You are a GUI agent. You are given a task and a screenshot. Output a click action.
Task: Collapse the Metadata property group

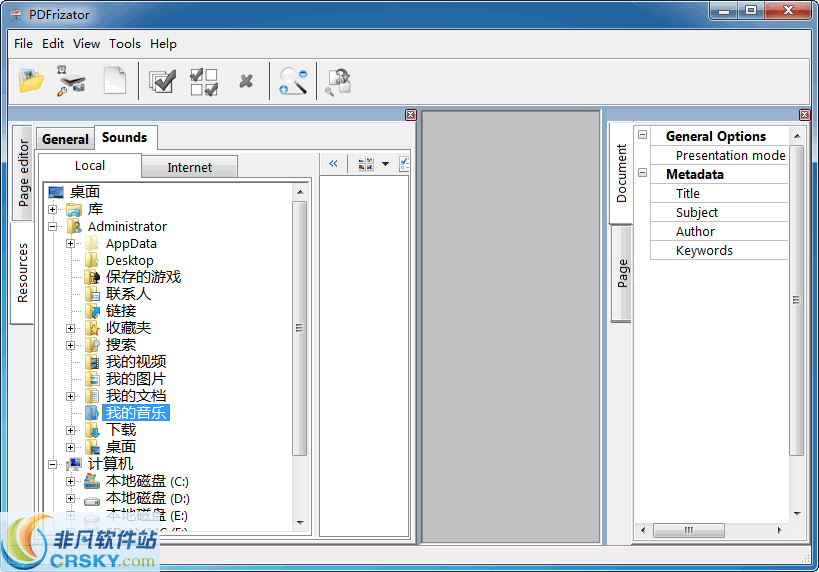pyautogui.click(x=642, y=174)
